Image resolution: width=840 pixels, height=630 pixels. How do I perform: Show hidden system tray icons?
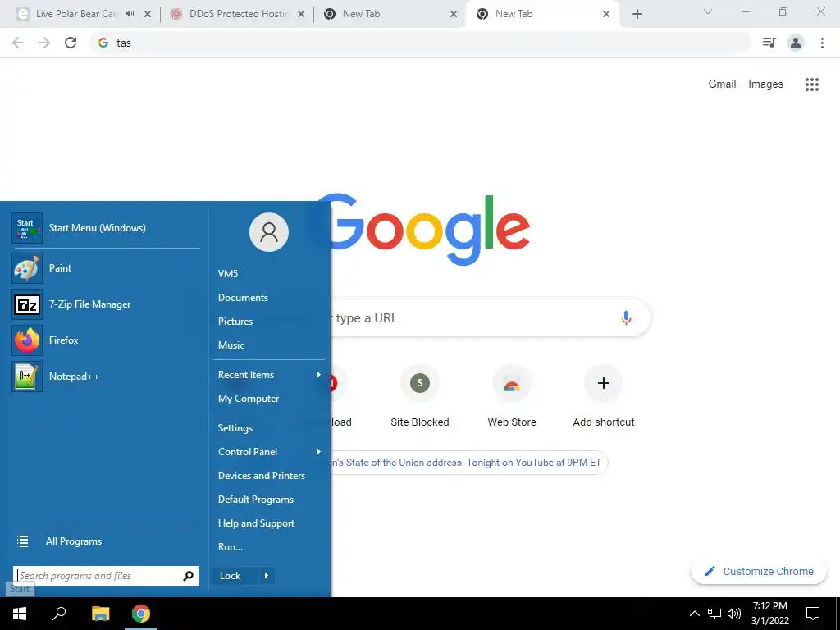point(694,614)
